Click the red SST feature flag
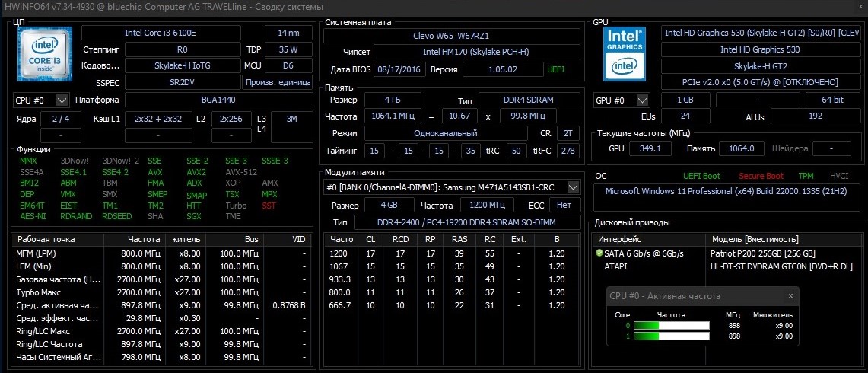 269,205
